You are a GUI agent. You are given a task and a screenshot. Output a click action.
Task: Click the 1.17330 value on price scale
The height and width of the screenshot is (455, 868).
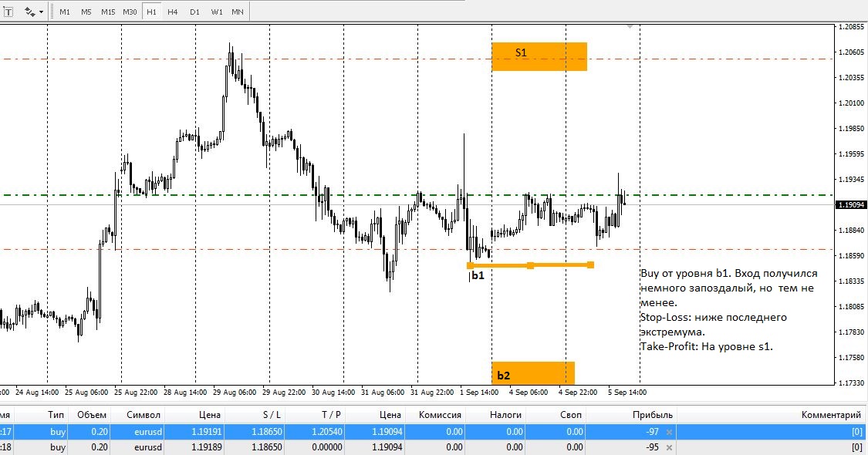851,383
